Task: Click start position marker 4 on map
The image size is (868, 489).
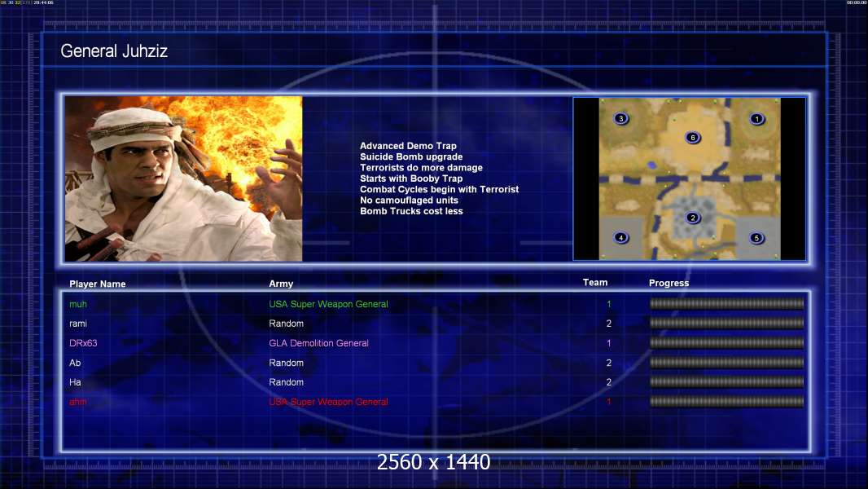Action: 621,238
